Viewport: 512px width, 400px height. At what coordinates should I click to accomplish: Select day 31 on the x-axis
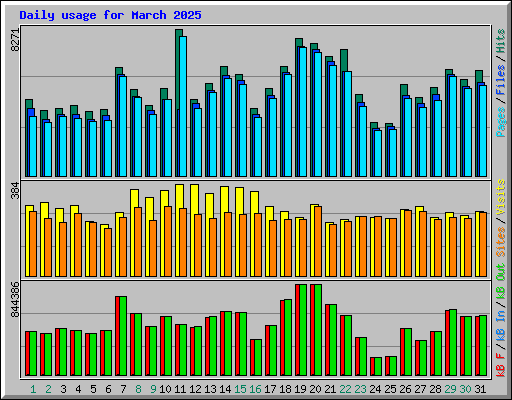(x=480, y=389)
